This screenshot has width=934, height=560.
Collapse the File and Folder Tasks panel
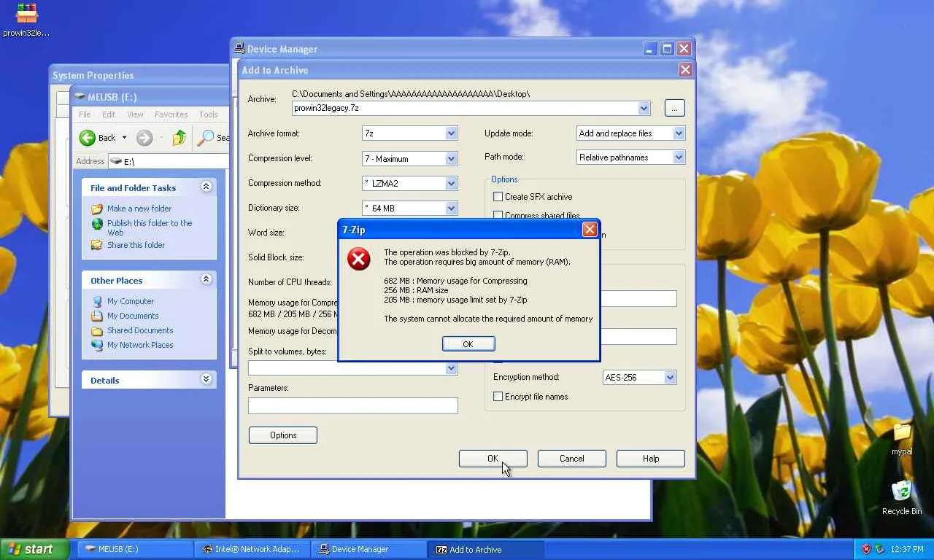coord(206,187)
